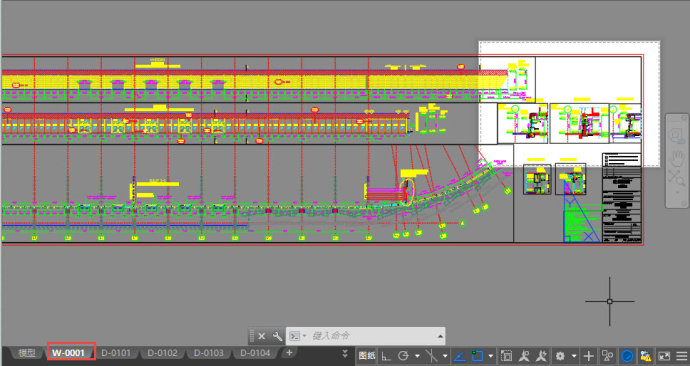Click the isolate objects shapes icon
This screenshot has height=366, width=690.
(608, 355)
